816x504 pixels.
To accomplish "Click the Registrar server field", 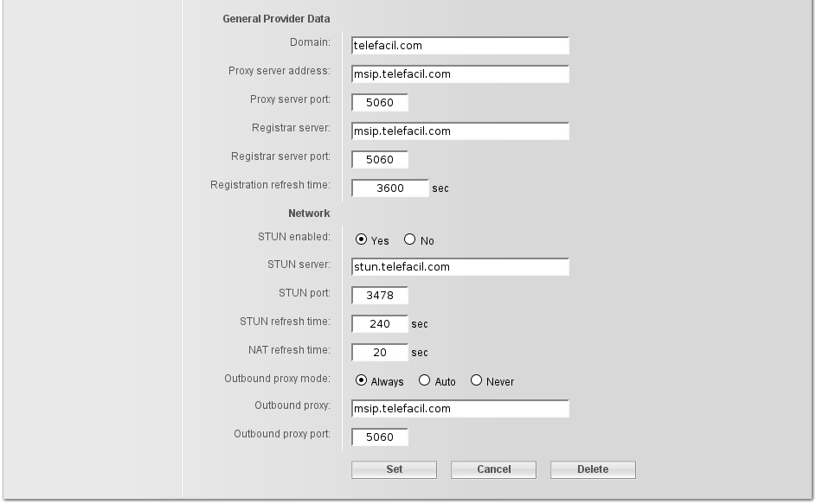I will click(x=460, y=131).
